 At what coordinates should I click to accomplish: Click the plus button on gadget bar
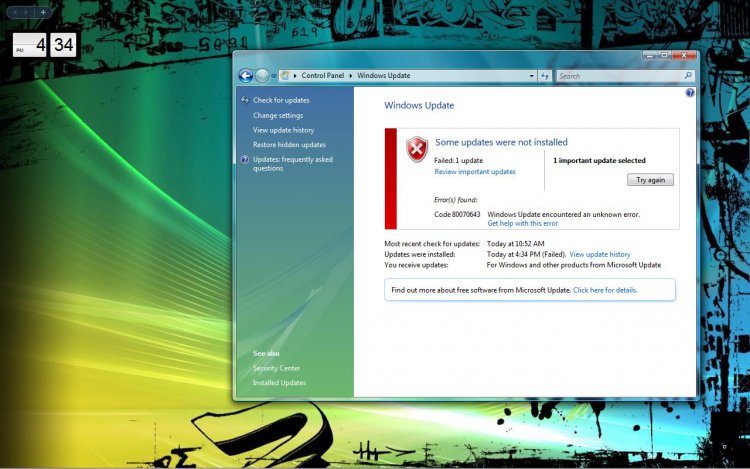(x=43, y=12)
